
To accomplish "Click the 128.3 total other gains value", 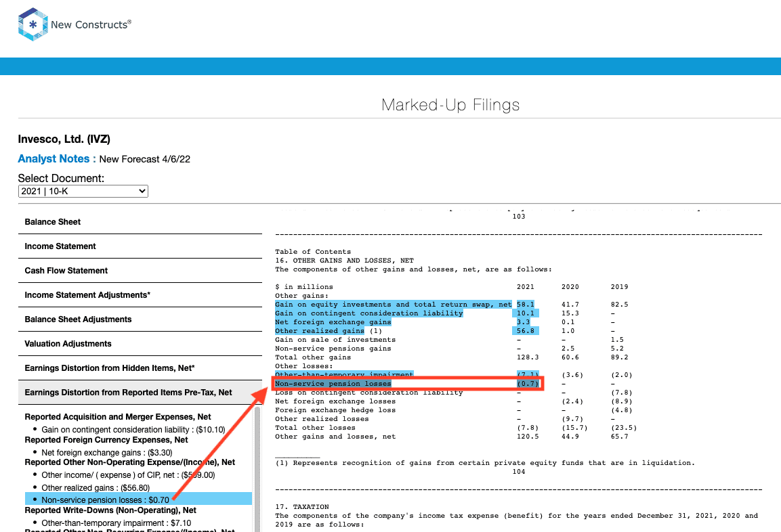I will 528,357.
